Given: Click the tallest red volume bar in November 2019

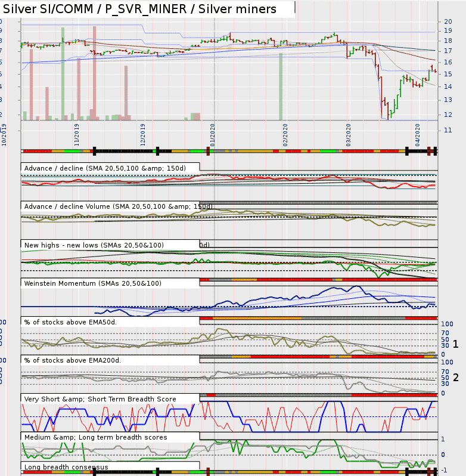Looking at the screenshot, I should pyautogui.click(x=95, y=73).
